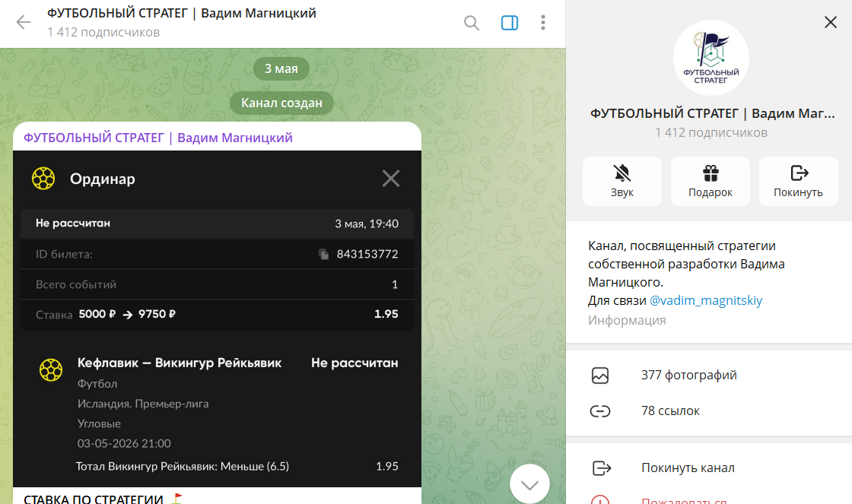Click the 1 412 подписчиков count in header
The width and height of the screenshot is (852, 504).
tap(103, 32)
